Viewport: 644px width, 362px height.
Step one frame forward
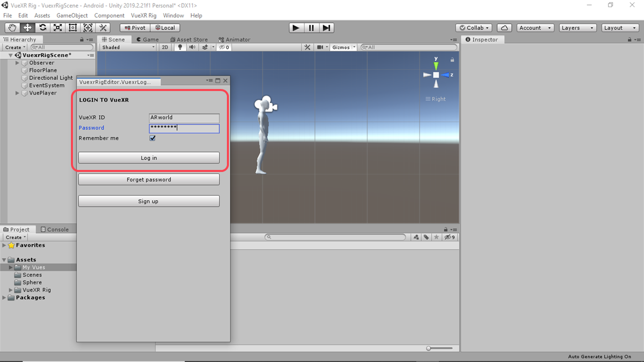pyautogui.click(x=327, y=28)
